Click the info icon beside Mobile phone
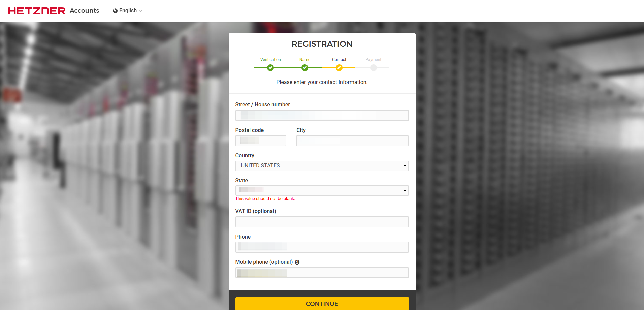The width and height of the screenshot is (644, 310). pyautogui.click(x=297, y=262)
